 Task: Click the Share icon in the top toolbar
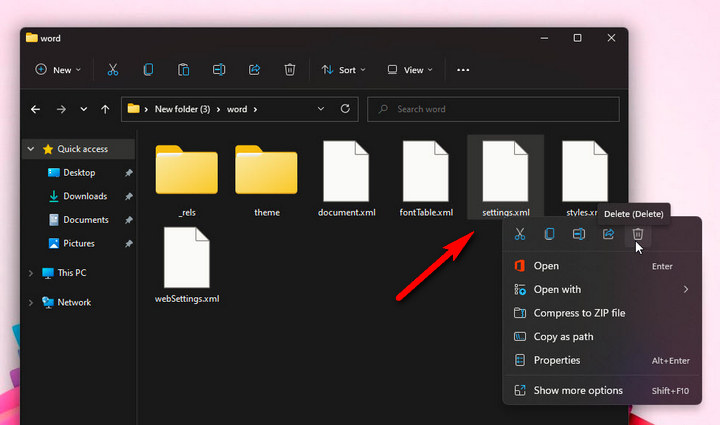click(254, 70)
